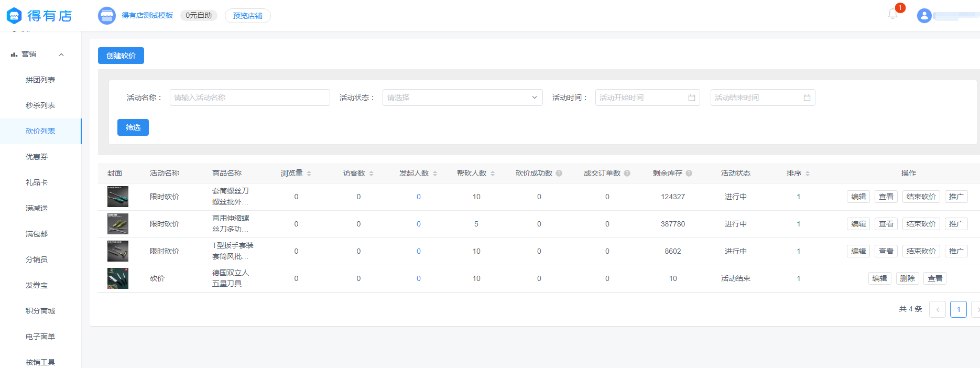Open the user avatar profile icon
The image size is (980, 368).
click(924, 16)
